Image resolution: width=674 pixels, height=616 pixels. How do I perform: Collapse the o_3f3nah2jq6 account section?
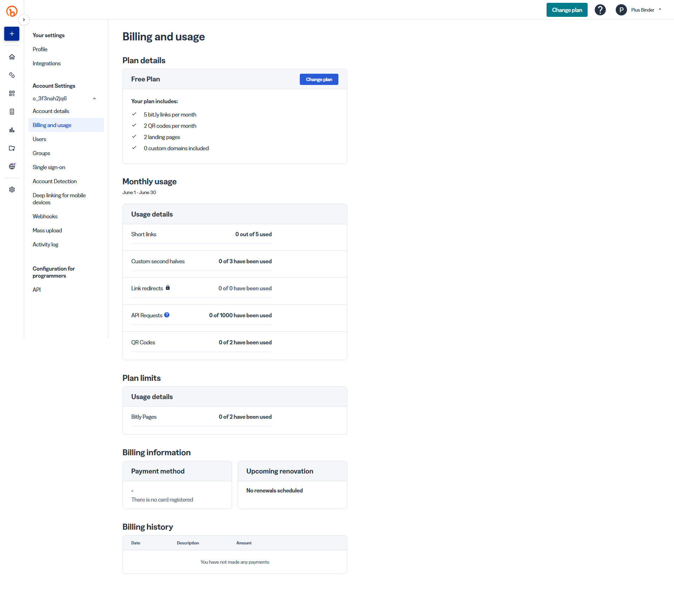pos(94,98)
